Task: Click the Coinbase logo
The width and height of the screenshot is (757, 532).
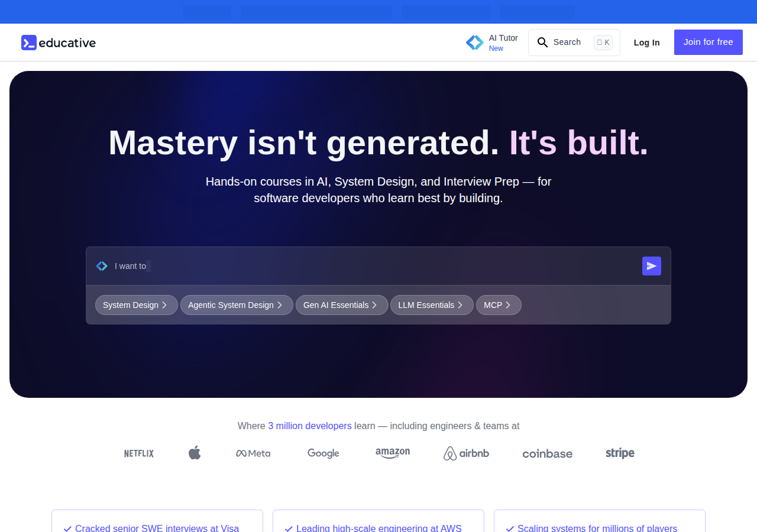Action: tap(548, 454)
